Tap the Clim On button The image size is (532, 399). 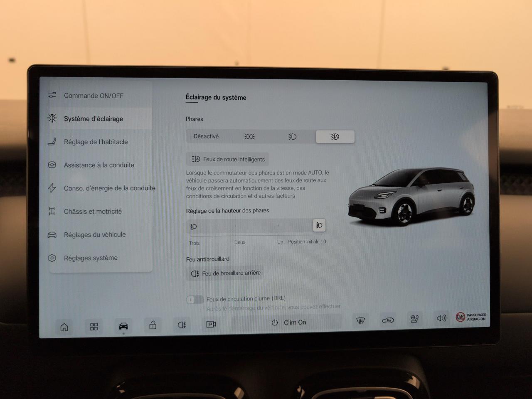click(x=288, y=323)
